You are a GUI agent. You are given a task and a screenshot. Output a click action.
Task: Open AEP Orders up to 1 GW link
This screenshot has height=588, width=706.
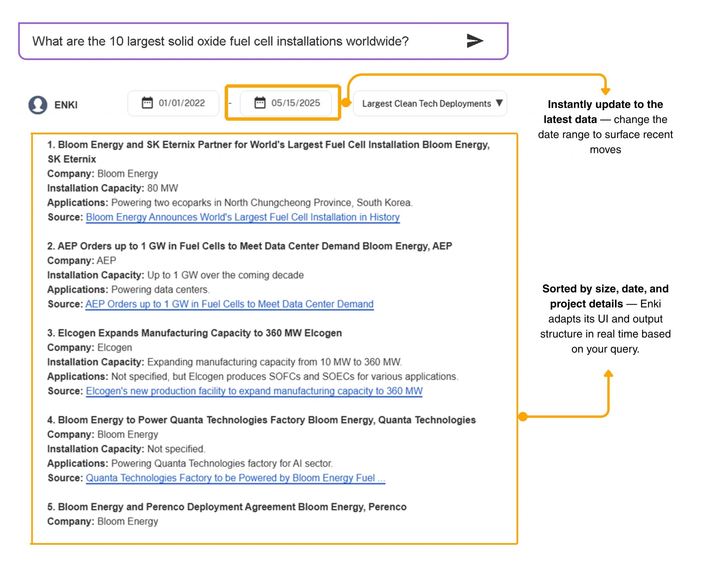[x=229, y=304]
